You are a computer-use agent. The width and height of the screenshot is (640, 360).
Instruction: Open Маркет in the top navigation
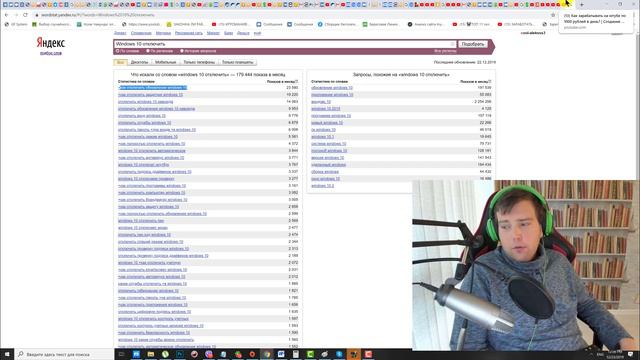[213, 33]
